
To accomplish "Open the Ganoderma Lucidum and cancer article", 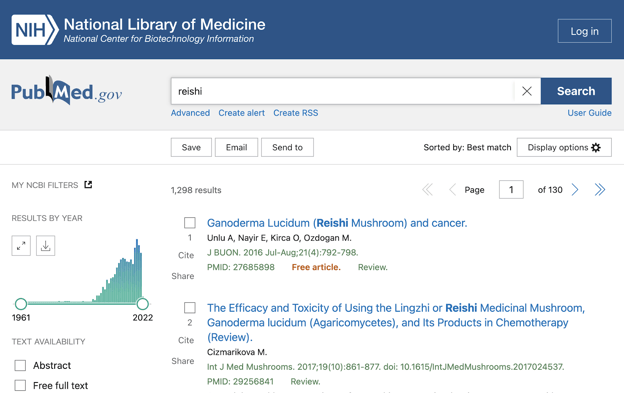I will click(x=337, y=223).
